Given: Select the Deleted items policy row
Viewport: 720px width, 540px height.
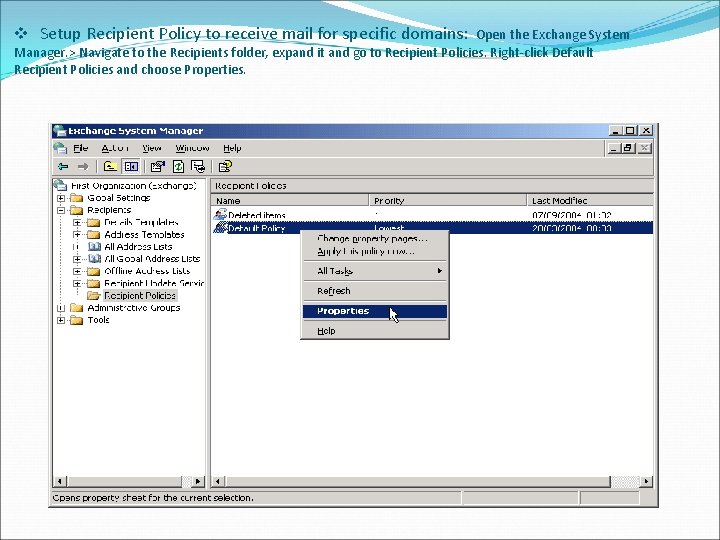Looking at the screenshot, I should click(432, 214).
